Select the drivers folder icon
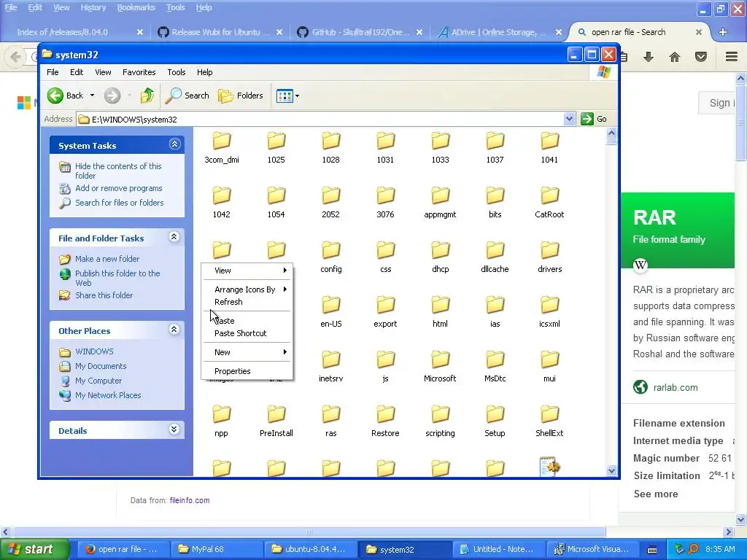The height and width of the screenshot is (560, 747). [549, 251]
